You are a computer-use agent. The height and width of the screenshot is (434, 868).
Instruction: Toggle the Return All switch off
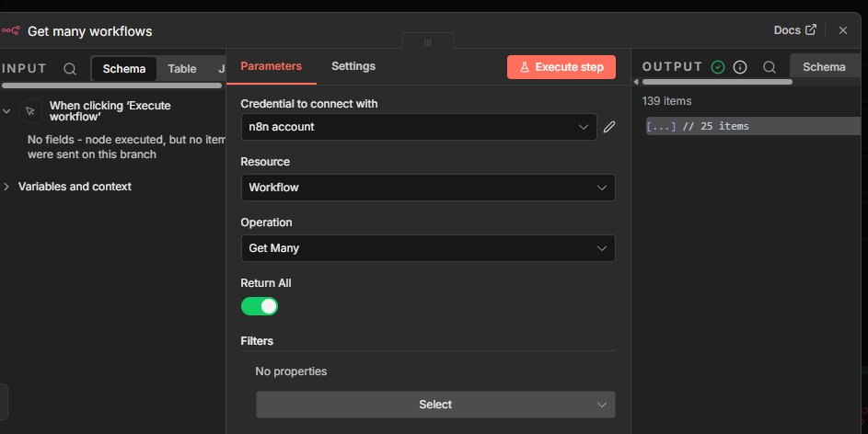[260, 306]
